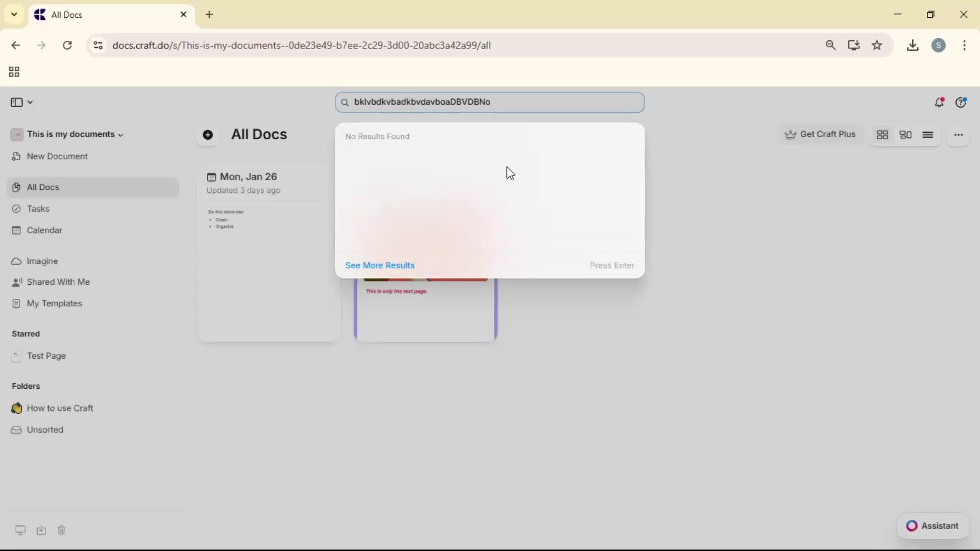Open My Templates section
Viewport: 980px width, 551px height.
coord(55,304)
